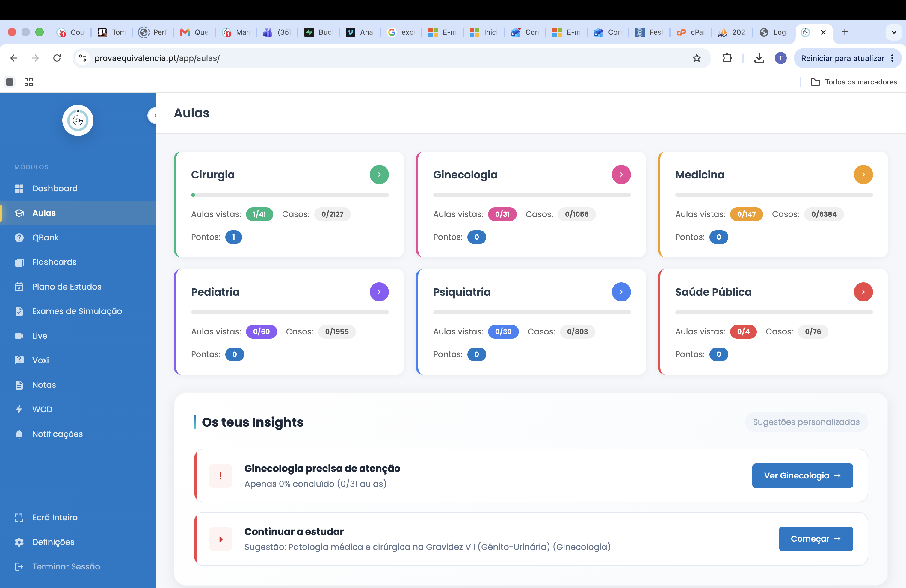Click the Pediatria progress bar

(x=290, y=312)
